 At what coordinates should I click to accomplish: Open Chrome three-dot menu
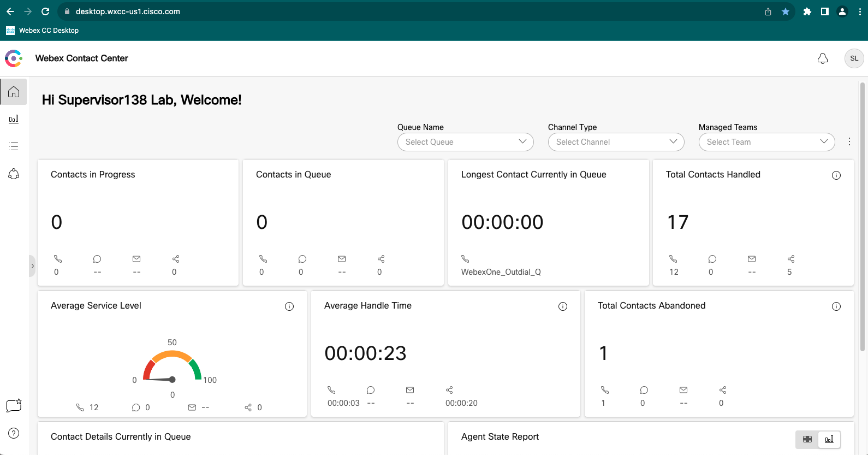tap(860, 11)
